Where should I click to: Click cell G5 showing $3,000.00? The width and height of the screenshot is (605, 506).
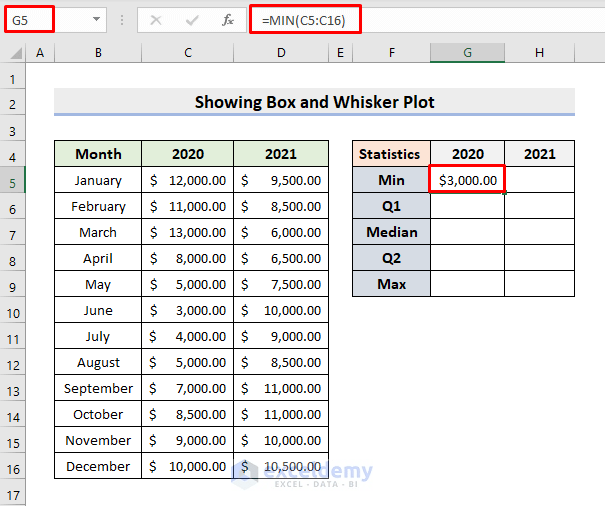(467, 179)
